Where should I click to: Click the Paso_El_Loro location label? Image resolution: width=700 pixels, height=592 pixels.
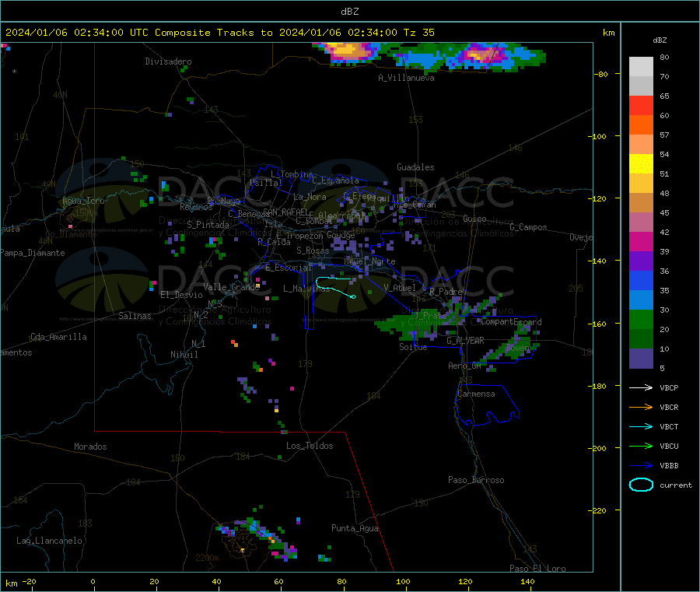pyautogui.click(x=537, y=569)
